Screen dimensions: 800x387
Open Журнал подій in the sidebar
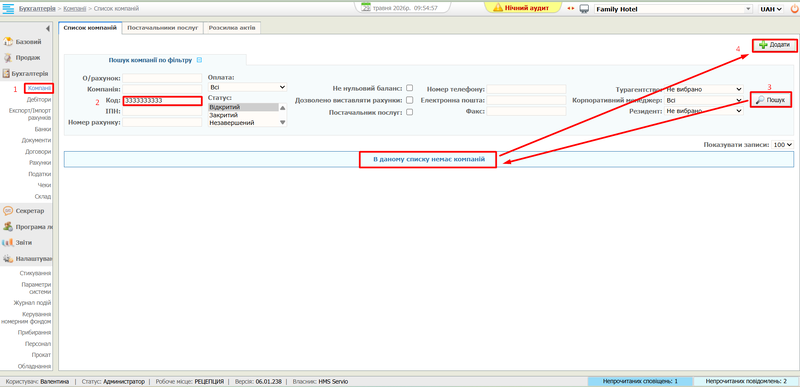pos(32,303)
